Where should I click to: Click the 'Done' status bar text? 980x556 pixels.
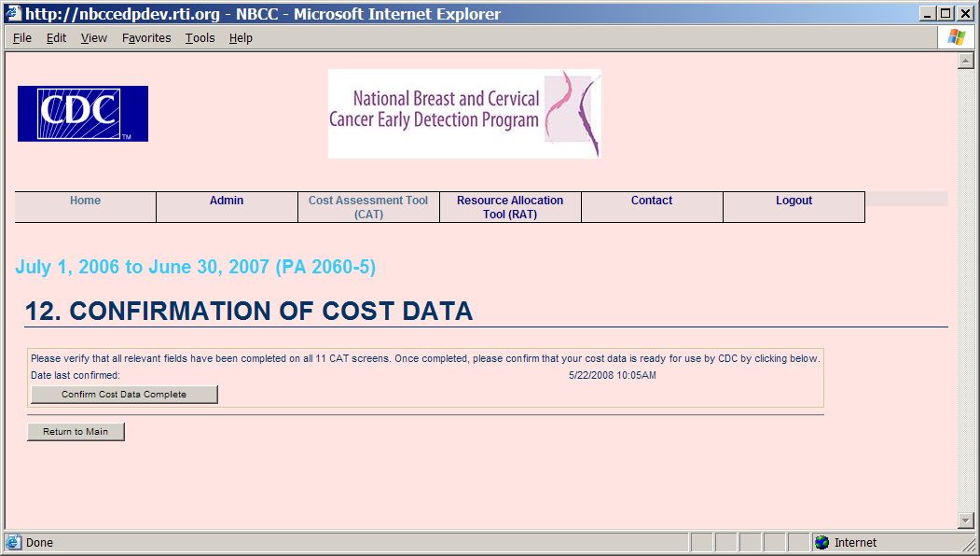[39, 542]
